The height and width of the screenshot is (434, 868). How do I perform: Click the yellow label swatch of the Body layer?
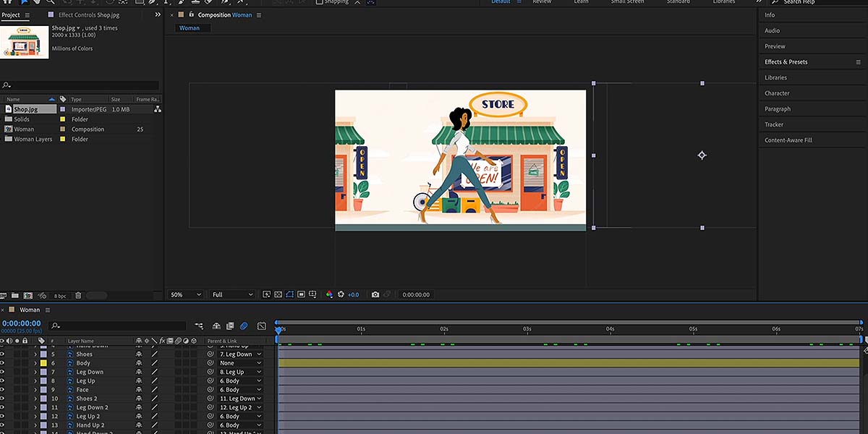pos(43,363)
